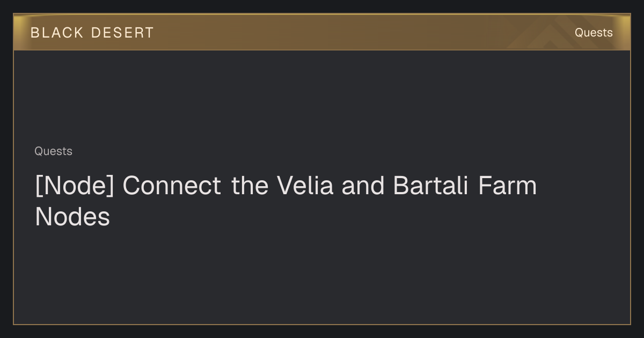Click the word "the" in the quest title
Image resolution: width=644 pixels, height=338 pixels.
pos(250,186)
